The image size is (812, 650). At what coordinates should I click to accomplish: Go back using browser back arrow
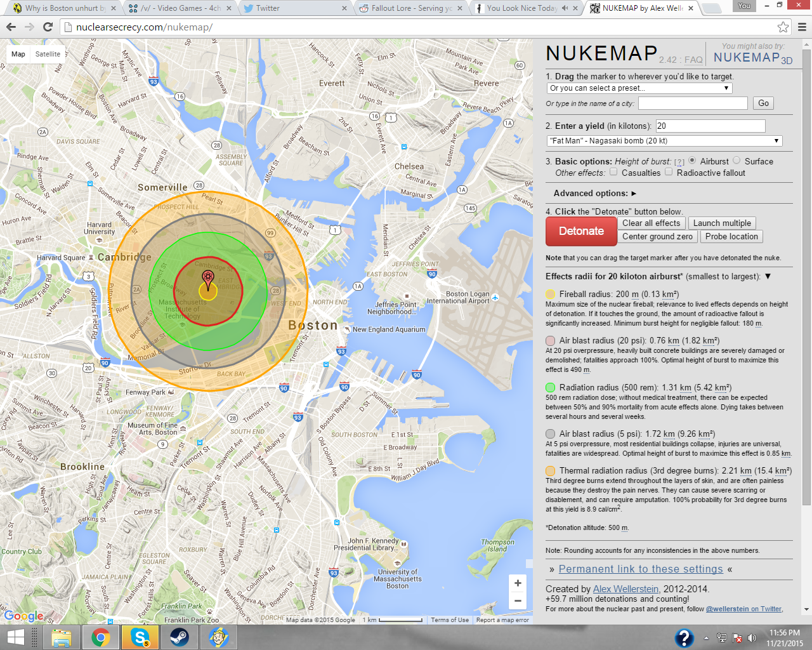point(11,27)
